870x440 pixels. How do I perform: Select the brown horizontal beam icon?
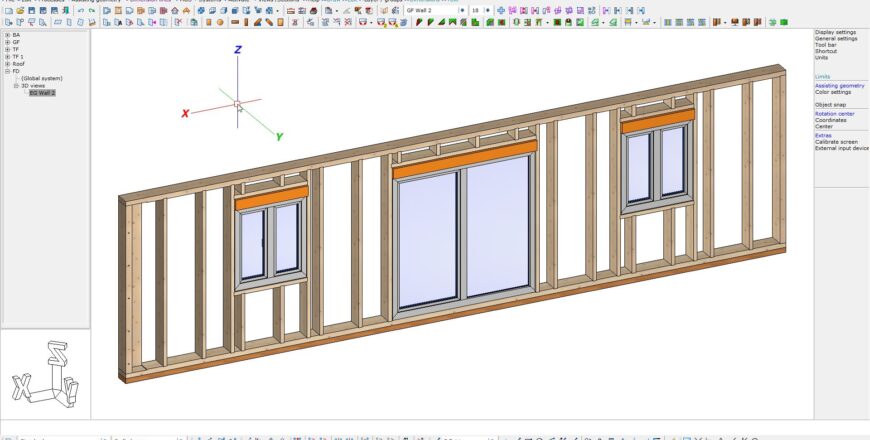(x=235, y=22)
